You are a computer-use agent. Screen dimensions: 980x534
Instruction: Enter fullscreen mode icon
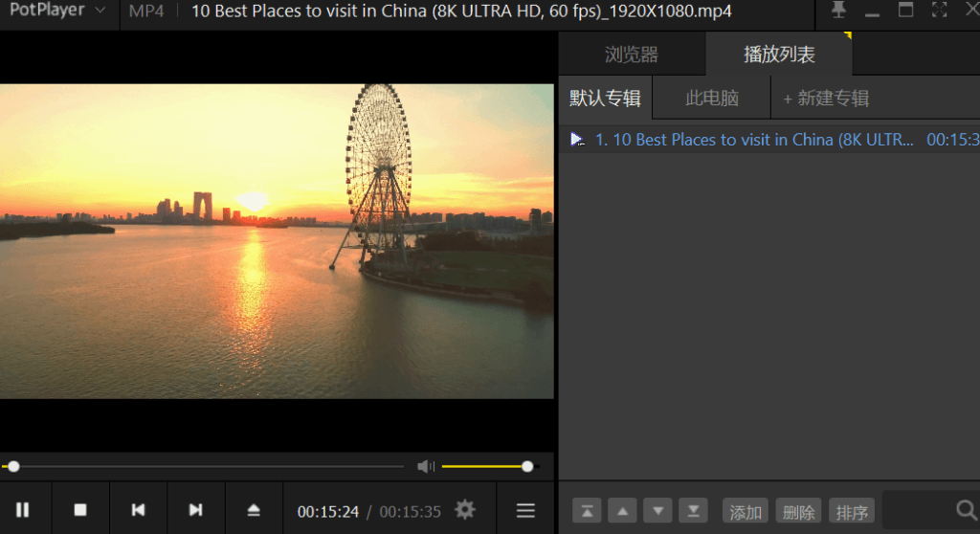pyautogui.click(x=940, y=10)
